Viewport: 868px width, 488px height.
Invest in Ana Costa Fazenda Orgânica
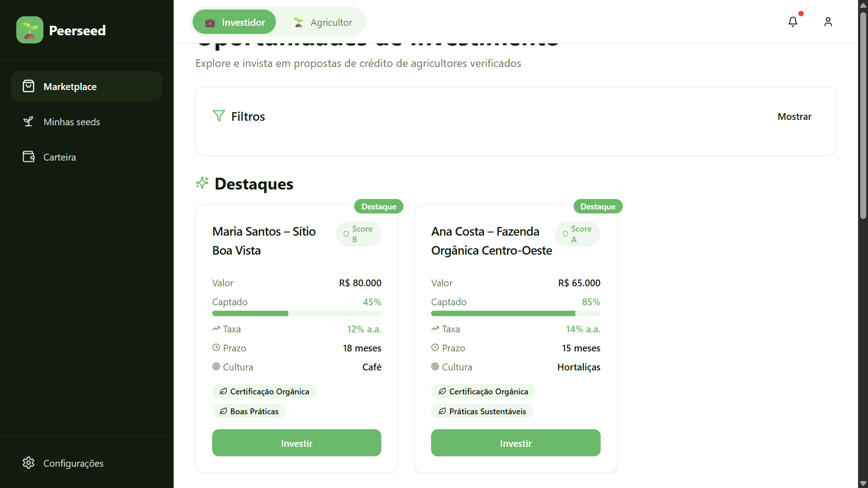click(516, 443)
